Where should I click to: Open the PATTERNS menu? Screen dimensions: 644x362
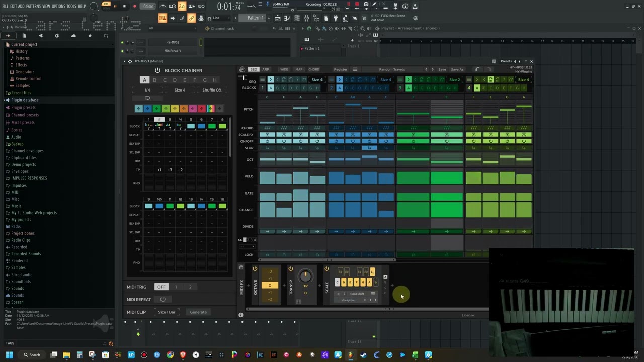point(33,6)
